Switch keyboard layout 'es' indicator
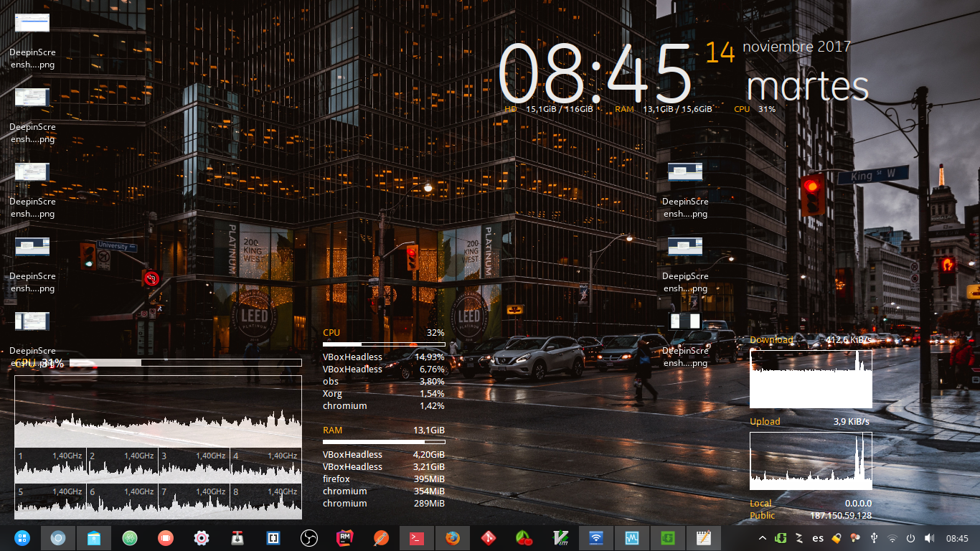 [x=818, y=538]
